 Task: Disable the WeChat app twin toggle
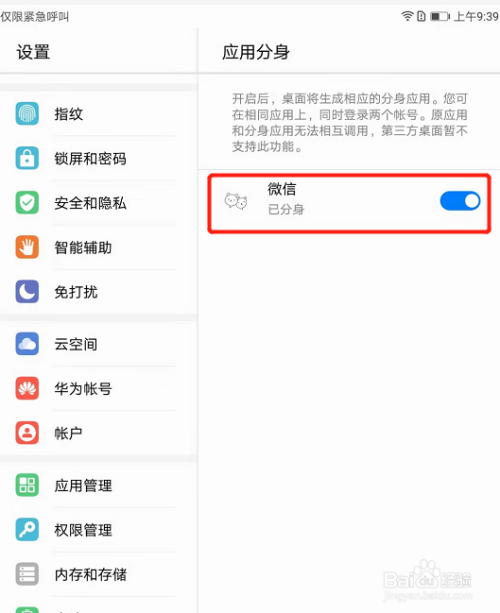tap(460, 201)
